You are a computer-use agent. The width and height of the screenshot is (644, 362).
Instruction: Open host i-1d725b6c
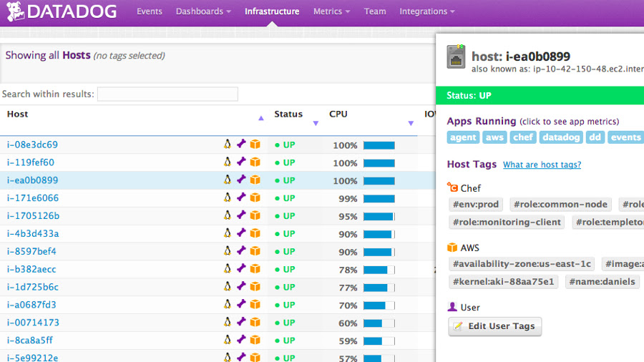click(33, 287)
